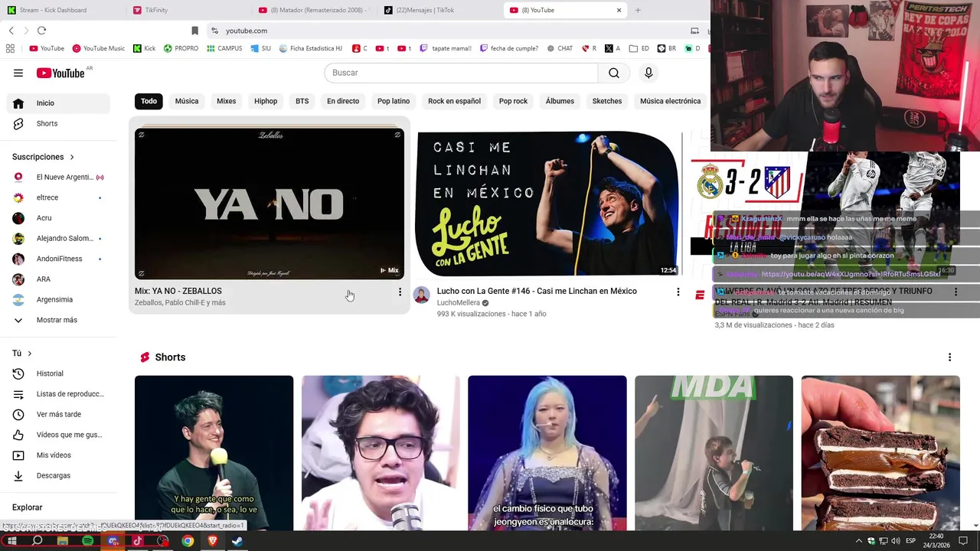
Task: Open the Oreo dessert Short thumbnail
Action: (880, 452)
